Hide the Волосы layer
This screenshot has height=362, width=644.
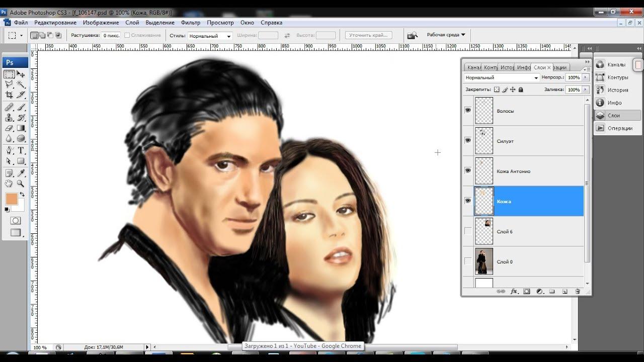tap(468, 110)
